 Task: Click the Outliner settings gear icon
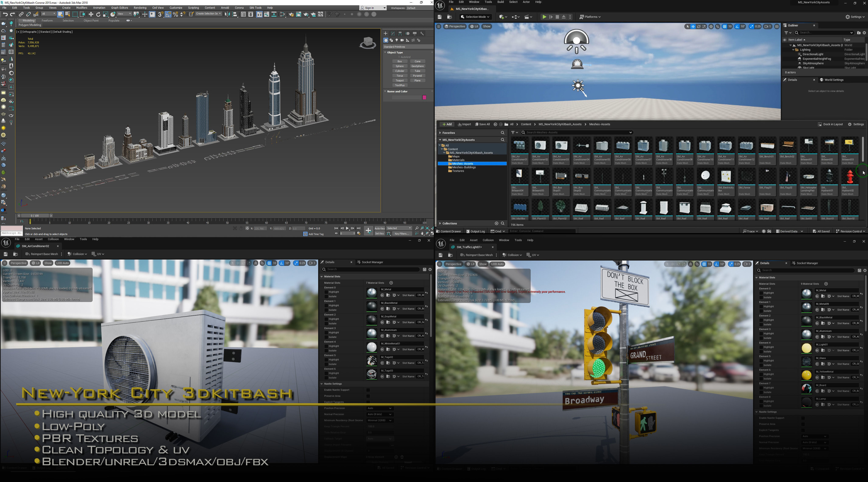click(864, 33)
